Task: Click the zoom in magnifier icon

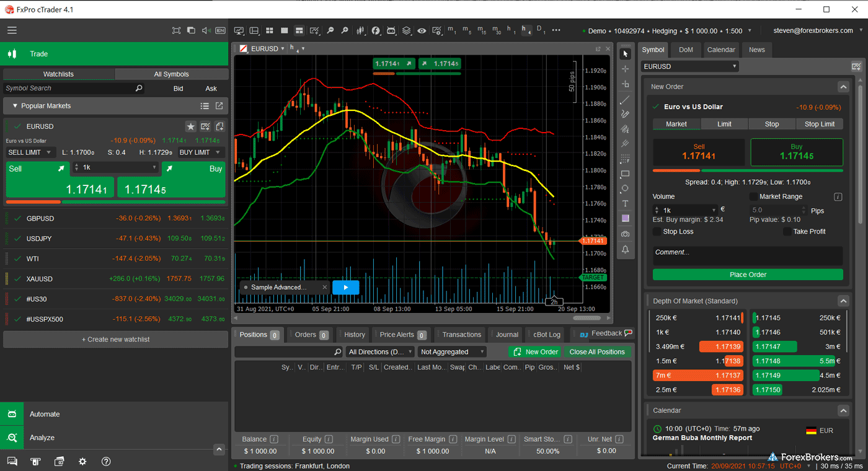Action: [x=330, y=30]
